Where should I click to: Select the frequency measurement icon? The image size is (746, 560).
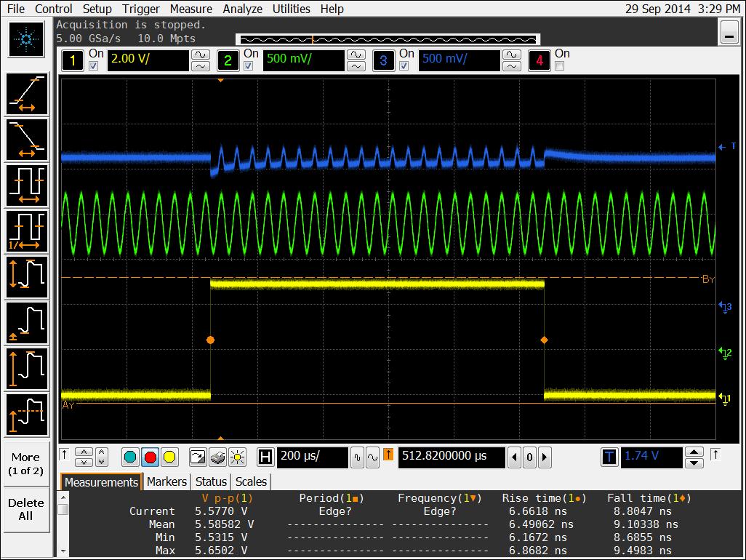pos(27,231)
